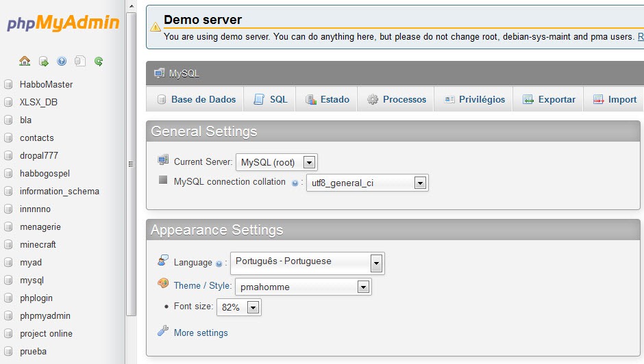Click the innnnno database icon
The width and height of the screenshot is (644, 364).
tap(8, 209)
